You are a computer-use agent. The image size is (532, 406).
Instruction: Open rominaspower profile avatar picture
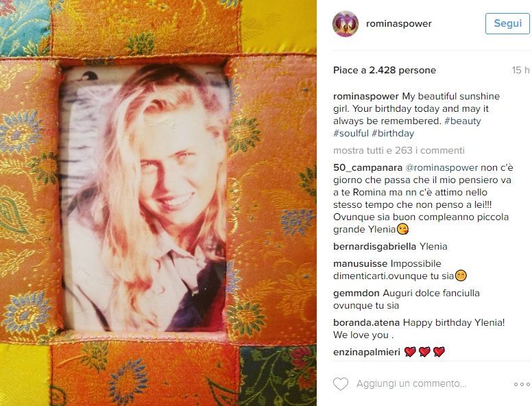[x=346, y=24]
